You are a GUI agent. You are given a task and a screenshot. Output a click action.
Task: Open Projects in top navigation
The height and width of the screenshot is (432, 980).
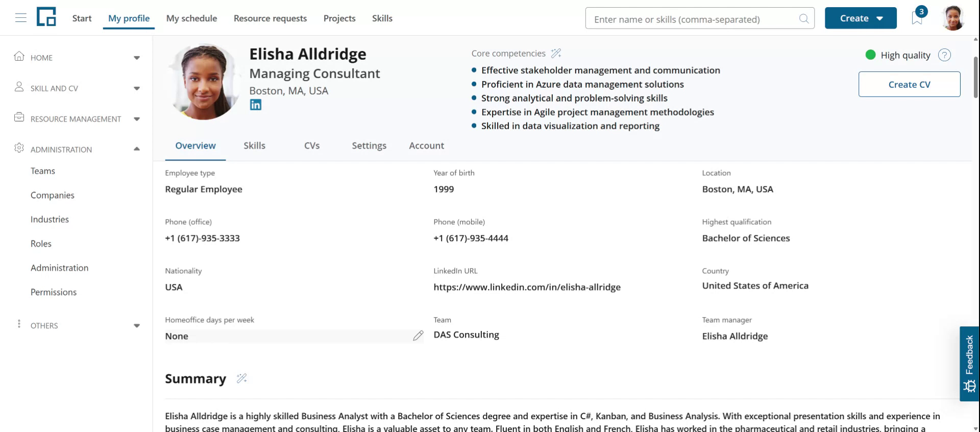point(339,18)
